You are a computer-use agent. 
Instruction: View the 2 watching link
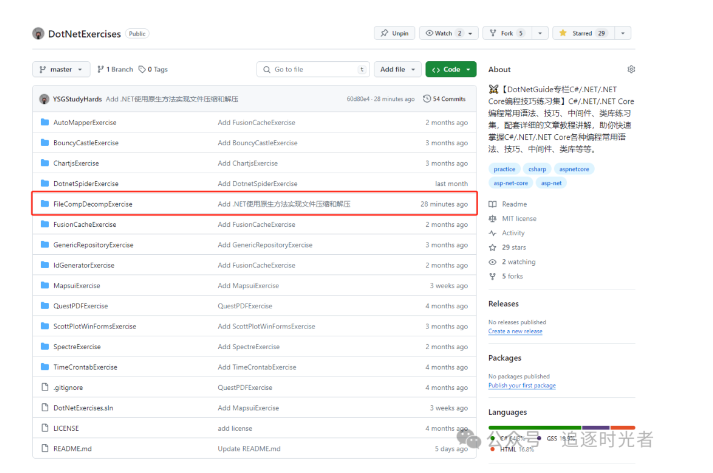click(x=512, y=262)
